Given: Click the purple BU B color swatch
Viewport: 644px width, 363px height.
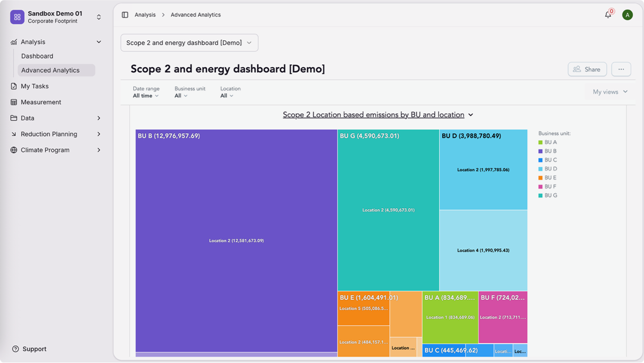Looking at the screenshot, I should (x=539, y=151).
